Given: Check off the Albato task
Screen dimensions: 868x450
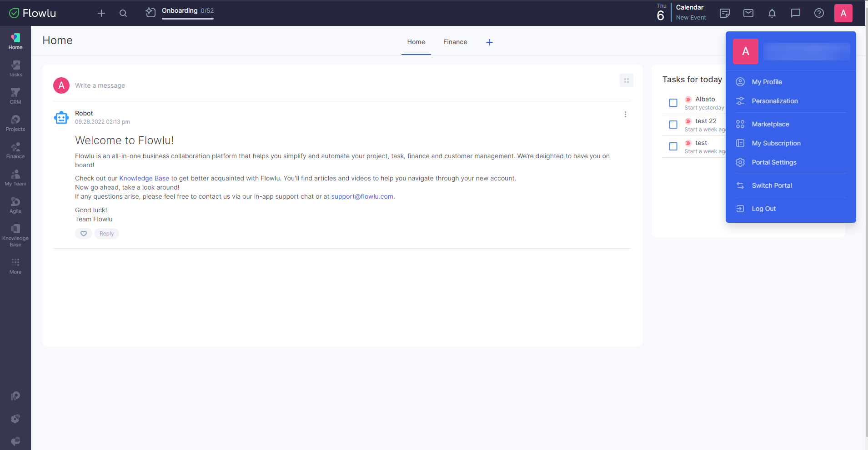Looking at the screenshot, I should [673, 103].
